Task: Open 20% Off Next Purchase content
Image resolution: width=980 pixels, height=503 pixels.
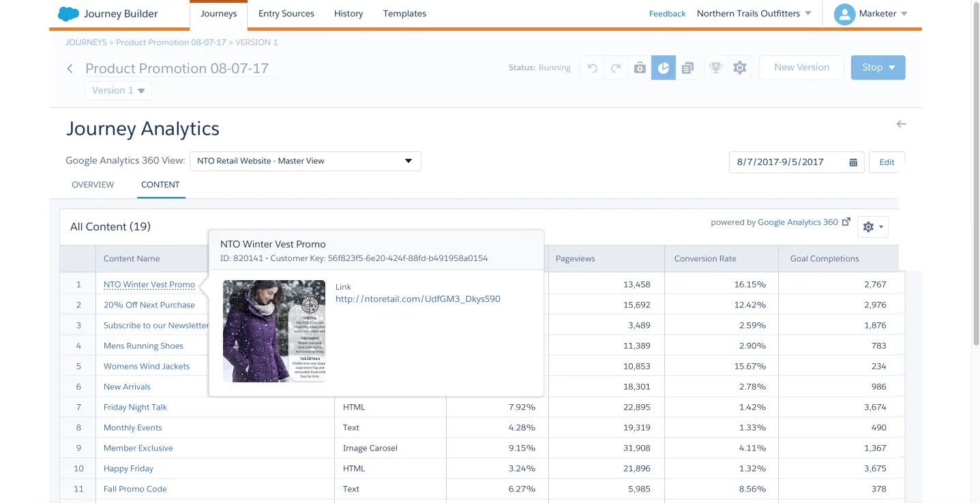Action: coord(149,305)
